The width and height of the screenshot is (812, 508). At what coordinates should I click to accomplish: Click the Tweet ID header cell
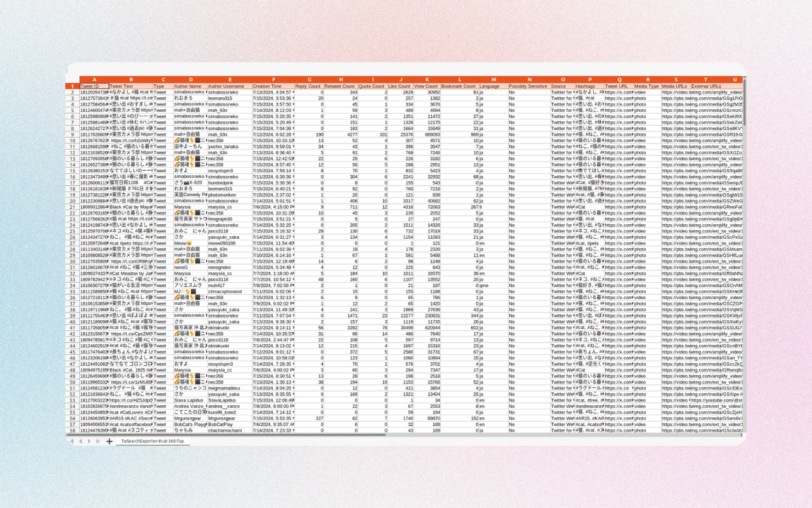tap(94, 86)
